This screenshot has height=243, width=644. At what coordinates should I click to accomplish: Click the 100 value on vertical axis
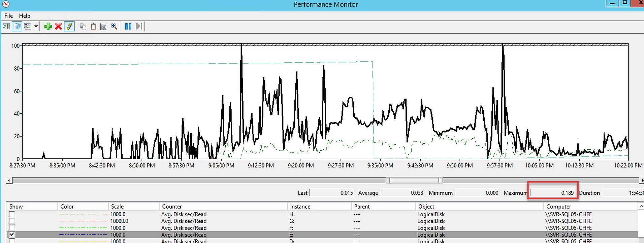point(15,46)
